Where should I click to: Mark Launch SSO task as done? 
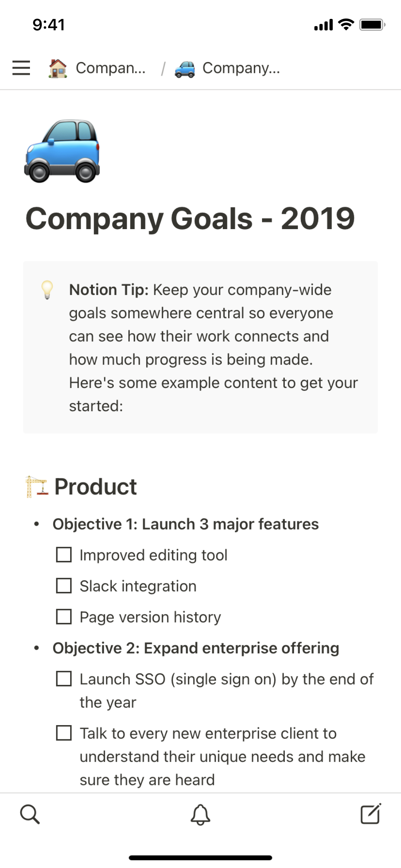point(64,679)
